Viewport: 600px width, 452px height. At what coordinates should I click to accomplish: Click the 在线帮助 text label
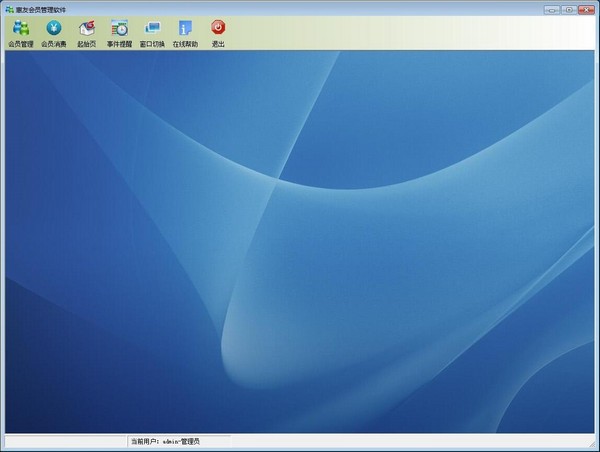[185, 44]
